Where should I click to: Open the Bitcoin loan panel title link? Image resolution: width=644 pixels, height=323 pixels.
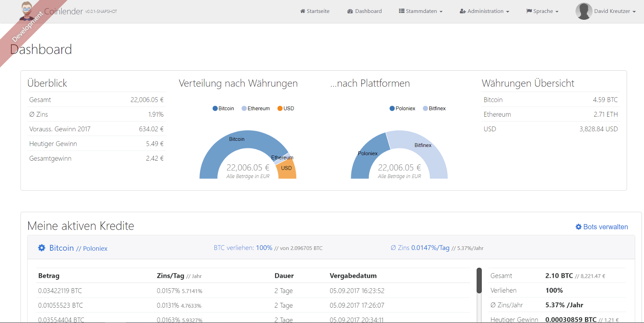[x=61, y=248]
